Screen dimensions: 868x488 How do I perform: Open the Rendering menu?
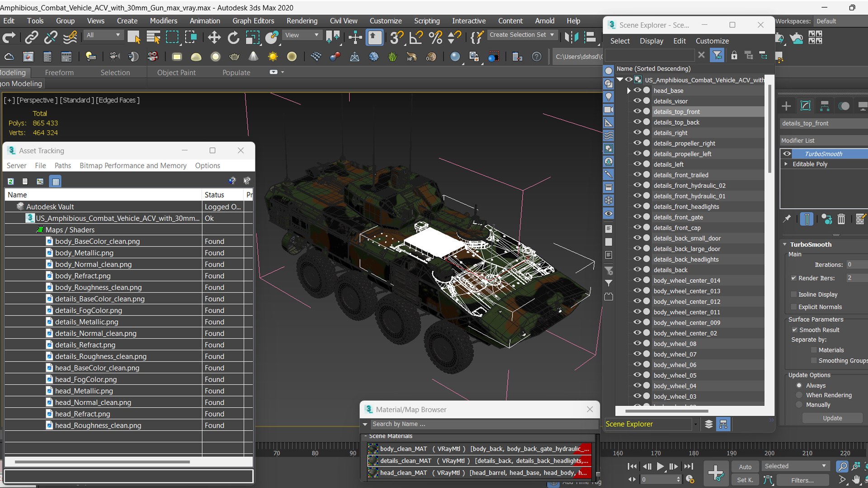(302, 21)
